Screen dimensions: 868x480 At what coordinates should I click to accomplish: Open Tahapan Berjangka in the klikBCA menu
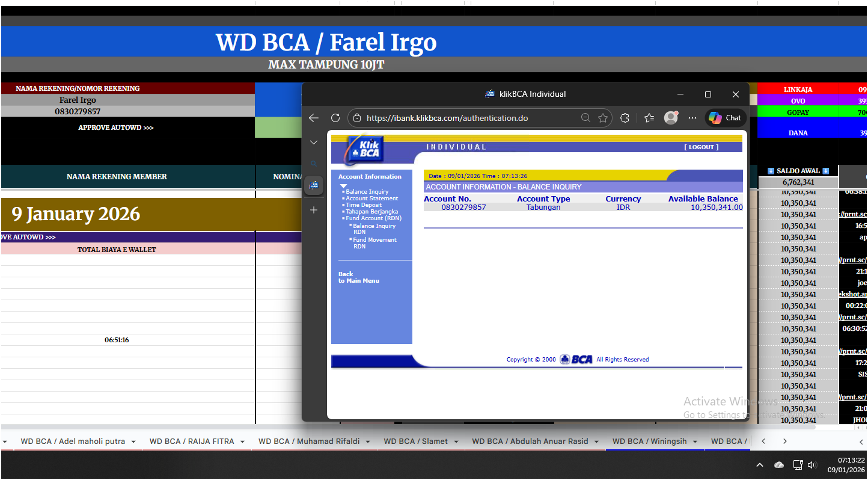click(x=371, y=212)
